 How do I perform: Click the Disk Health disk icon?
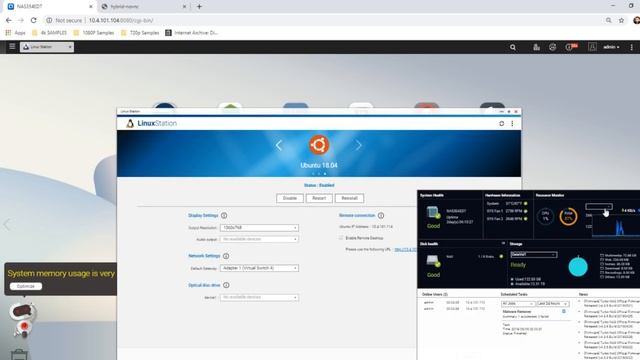tap(433, 261)
